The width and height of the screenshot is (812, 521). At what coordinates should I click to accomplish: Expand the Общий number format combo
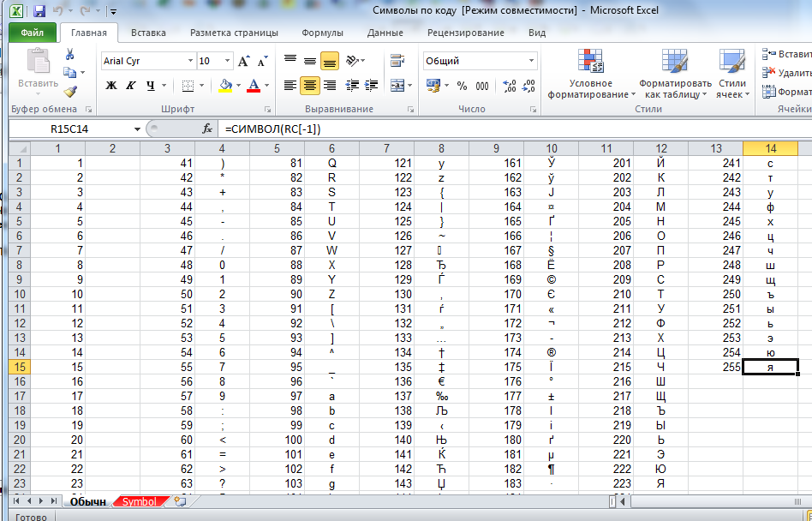click(x=531, y=61)
